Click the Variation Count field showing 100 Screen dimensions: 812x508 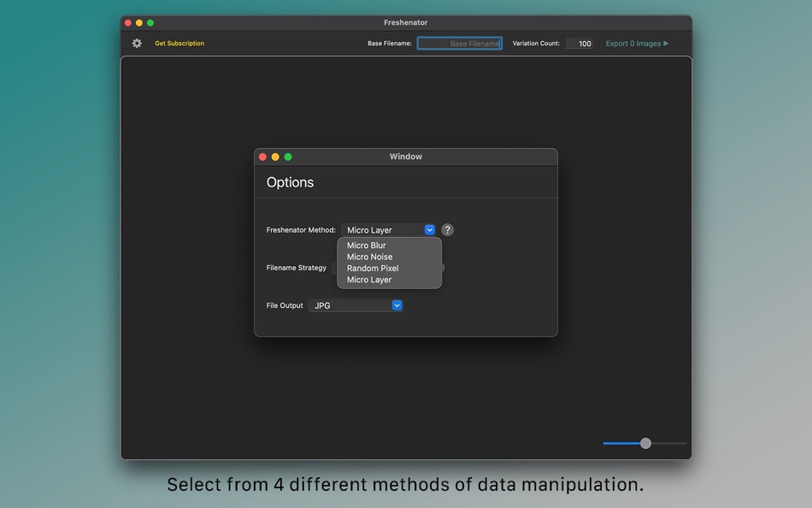579,44
